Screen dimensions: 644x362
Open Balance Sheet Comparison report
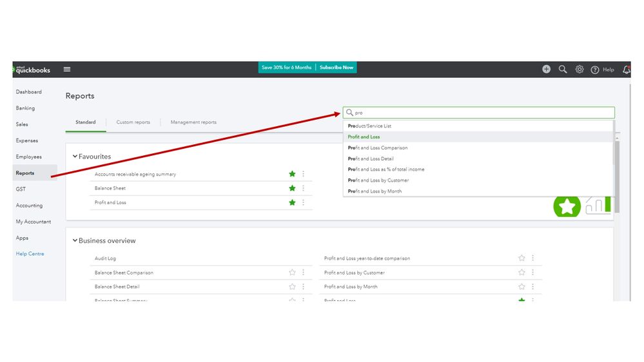pyautogui.click(x=124, y=272)
